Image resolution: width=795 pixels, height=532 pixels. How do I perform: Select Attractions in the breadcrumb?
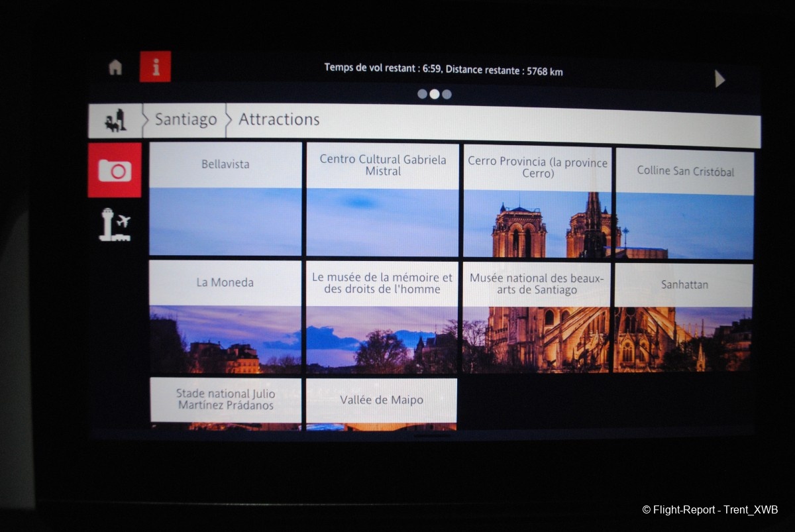pyautogui.click(x=279, y=120)
